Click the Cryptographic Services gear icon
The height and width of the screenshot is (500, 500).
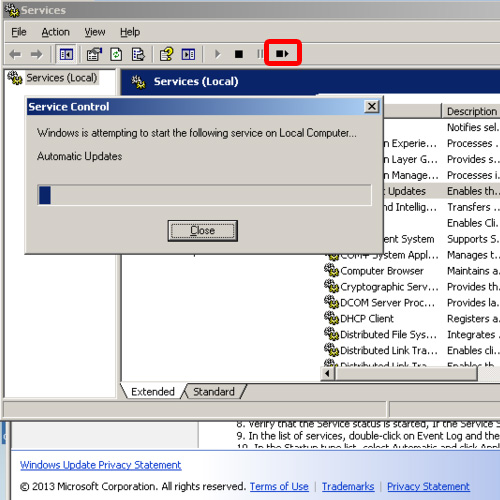(331, 286)
